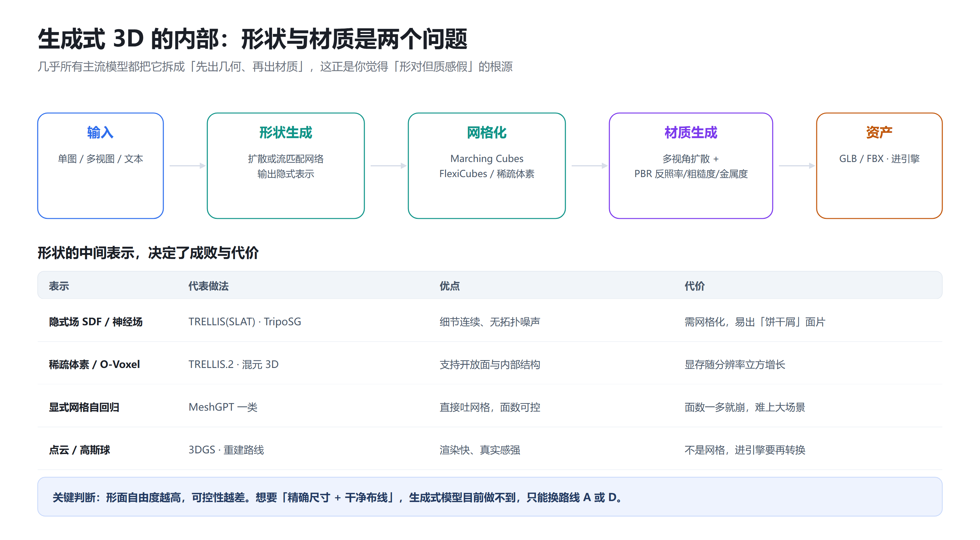The width and height of the screenshot is (980, 540).
Task: Select text PBR 反照率/粗糙度/金属度
Action: (690, 174)
